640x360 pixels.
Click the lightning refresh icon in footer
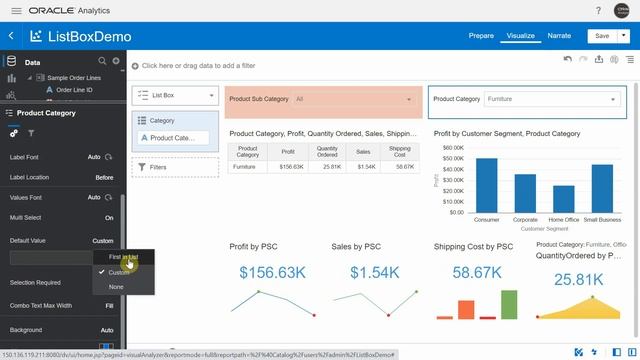[x=594, y=352]
